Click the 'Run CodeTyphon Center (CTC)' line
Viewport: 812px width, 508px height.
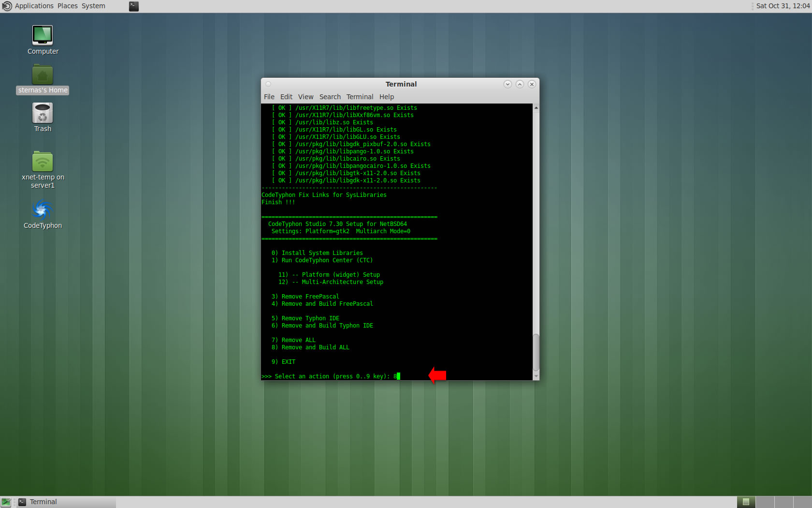coord(322,260)
